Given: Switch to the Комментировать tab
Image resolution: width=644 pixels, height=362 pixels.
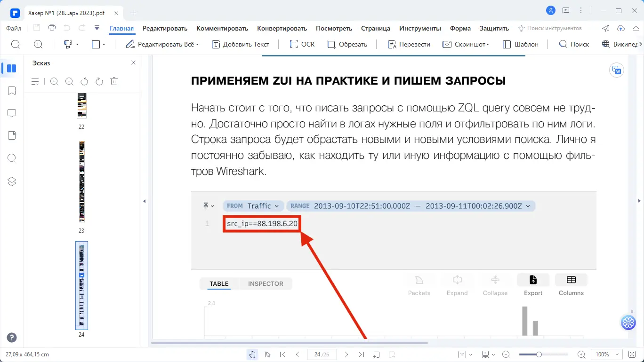Looking at the screenshot, I should (222, 28).
